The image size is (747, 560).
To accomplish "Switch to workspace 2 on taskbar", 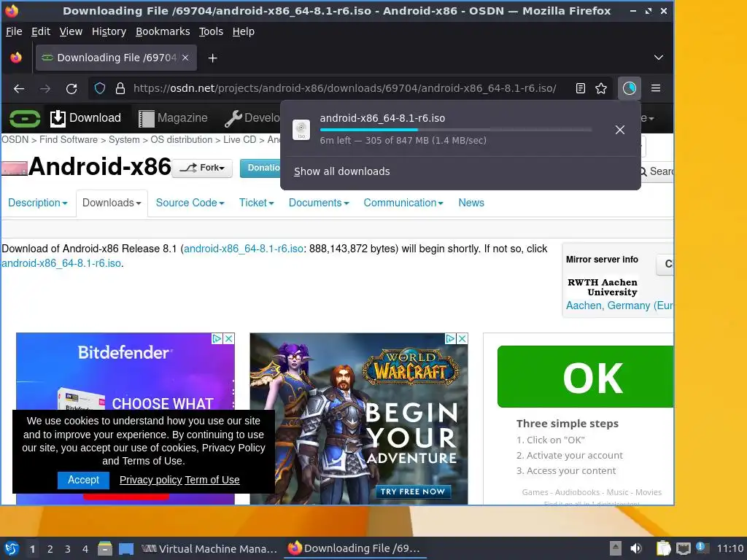I will pos(50,549).
